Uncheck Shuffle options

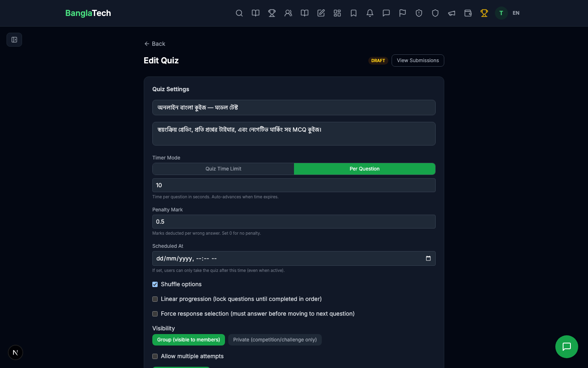[155, 284]
